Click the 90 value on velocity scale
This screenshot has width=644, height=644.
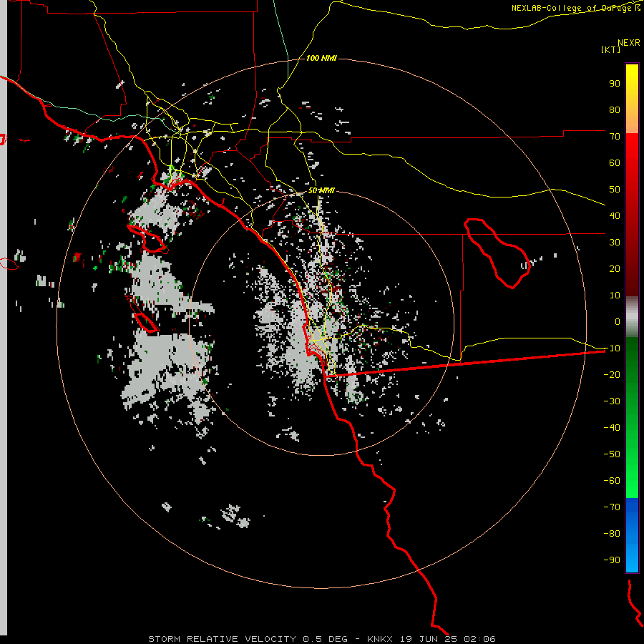click(615, 84)
